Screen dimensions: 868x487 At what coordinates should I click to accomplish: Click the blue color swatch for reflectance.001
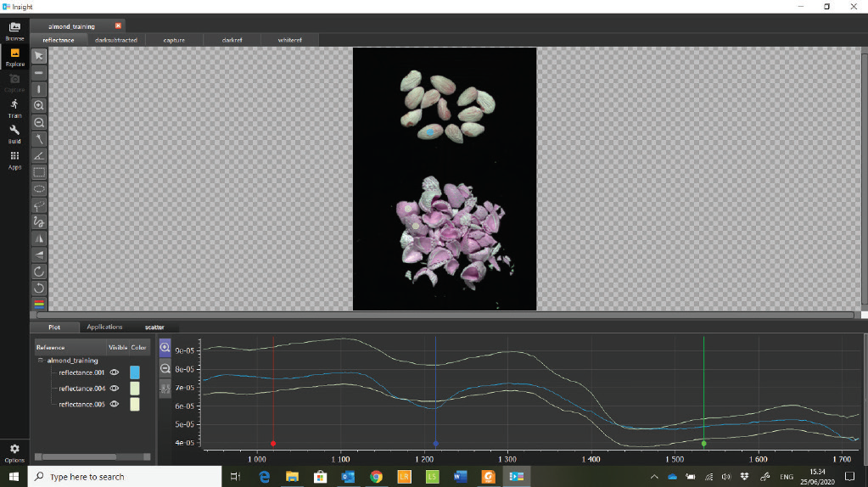[x=134, y=372]
